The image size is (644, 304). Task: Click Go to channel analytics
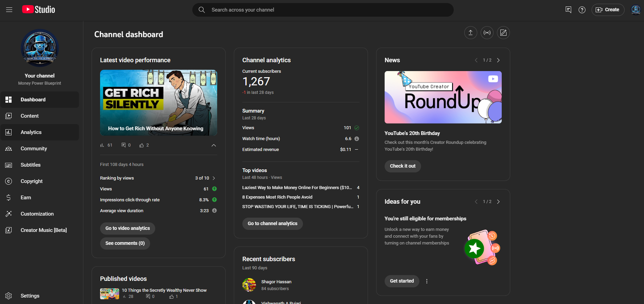pyautogui.click(x=273, y=224)
